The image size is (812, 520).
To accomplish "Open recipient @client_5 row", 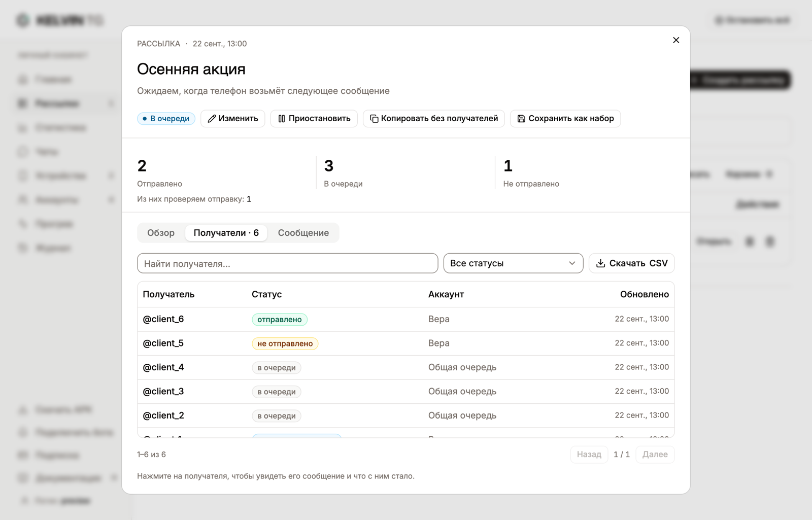I will [x=405, y=343].
